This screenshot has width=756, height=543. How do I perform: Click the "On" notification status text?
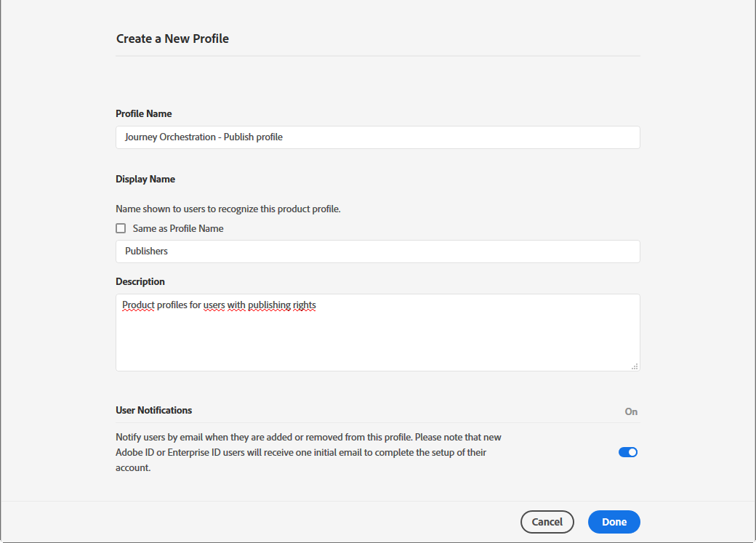click(x=631, y=411)
